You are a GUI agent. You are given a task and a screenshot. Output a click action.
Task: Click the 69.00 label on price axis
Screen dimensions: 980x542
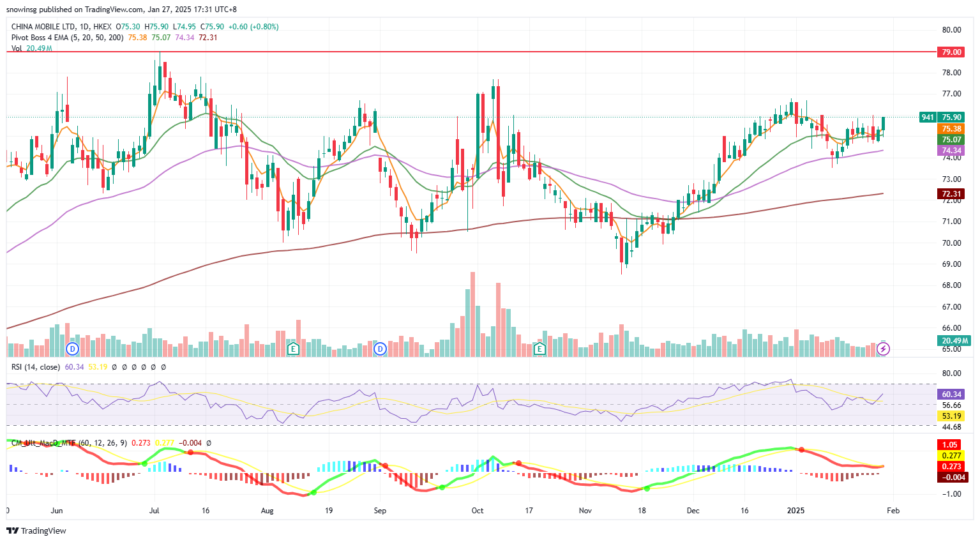(x=951, y=264)
